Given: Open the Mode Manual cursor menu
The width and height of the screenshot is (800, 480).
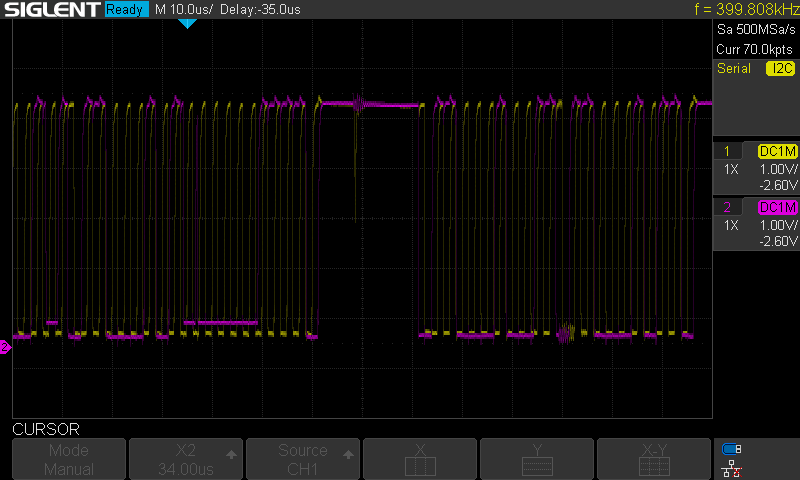Looking at the screenshot, I should tap(69, 459).
